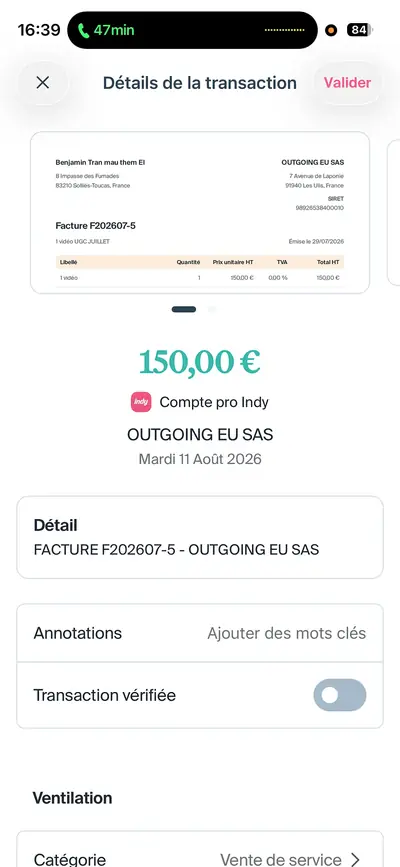Tap the Indy account logo icon
This screenshot has height=867, width=400.
141,402
